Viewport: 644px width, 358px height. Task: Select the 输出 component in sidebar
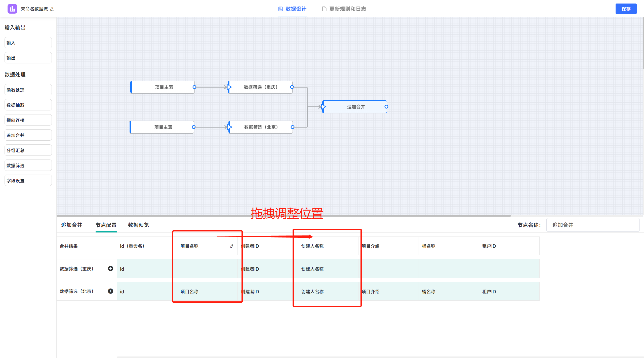[28, 58]
